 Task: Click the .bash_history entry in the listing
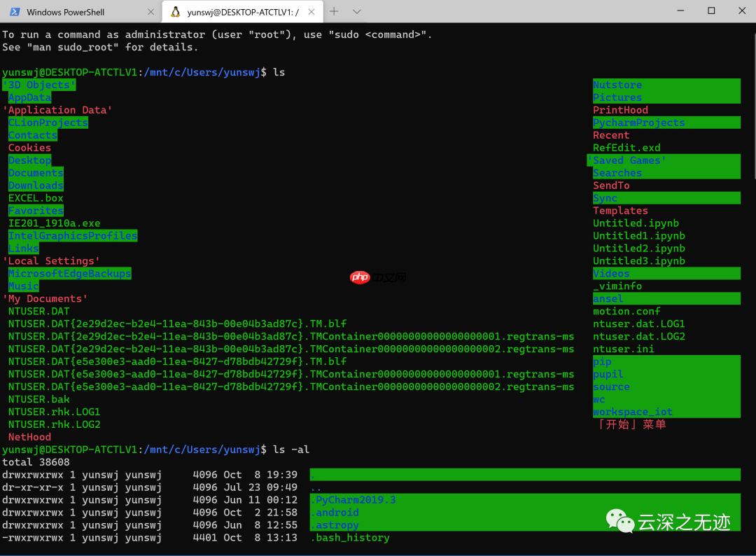click(x=350, y=538)
